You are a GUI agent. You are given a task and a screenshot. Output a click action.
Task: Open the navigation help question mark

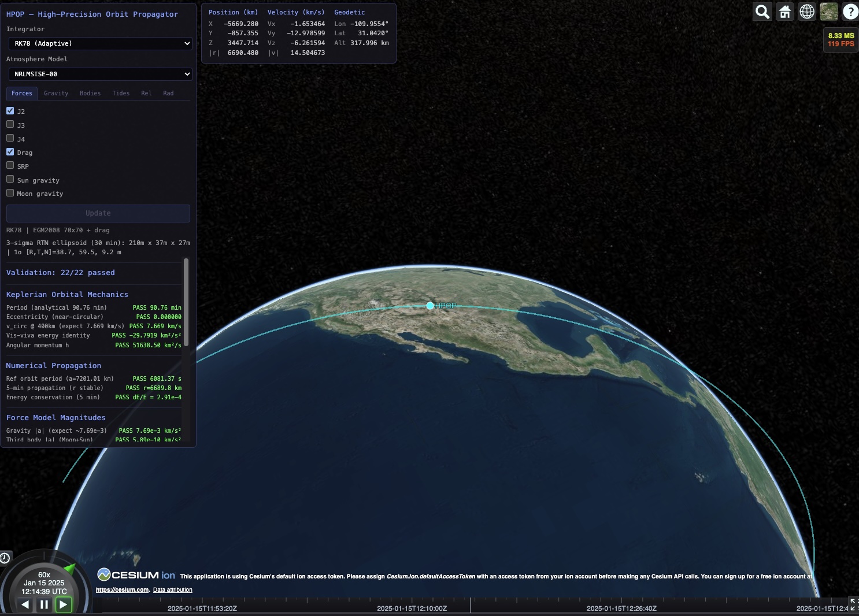click(850, 12)
